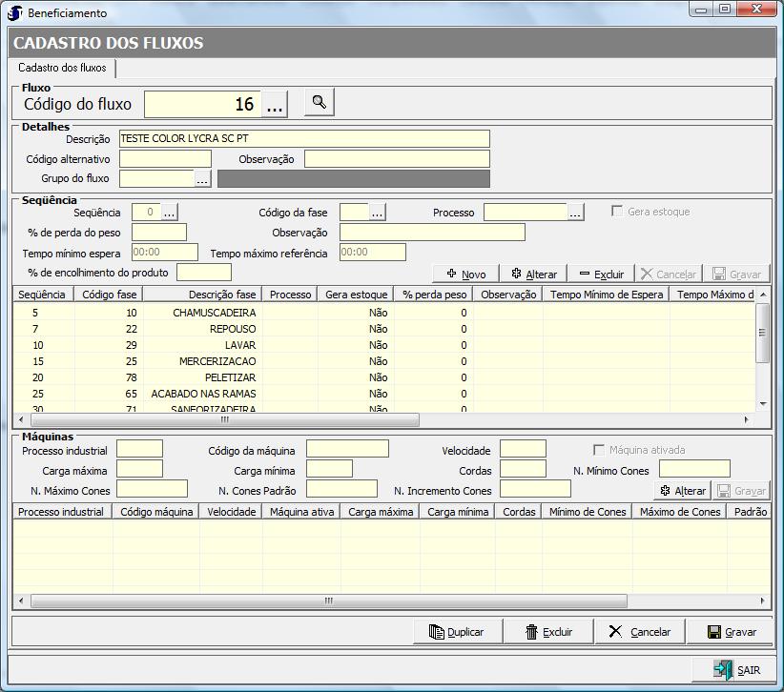784x692 pixels.
Task: Open the Código da fase lookup button
Action: coord(377,213)
